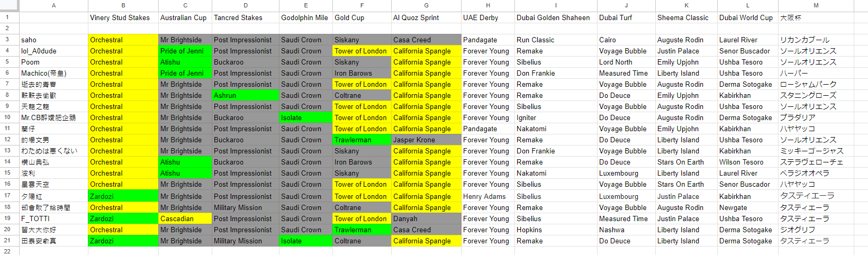This screenshot has width=868, height=255.
Task: Click the Dubai World Cup header cell
Action: (x=748, y=17)
